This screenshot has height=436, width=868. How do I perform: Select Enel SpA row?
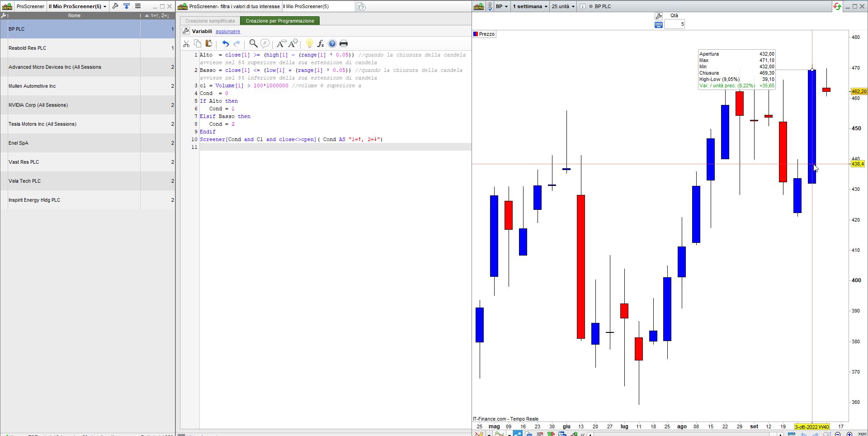pyautogui.click(x=88, y=143)
